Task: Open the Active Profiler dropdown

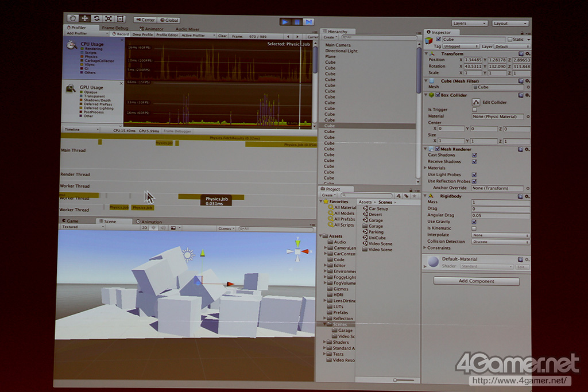Action: 198,35
